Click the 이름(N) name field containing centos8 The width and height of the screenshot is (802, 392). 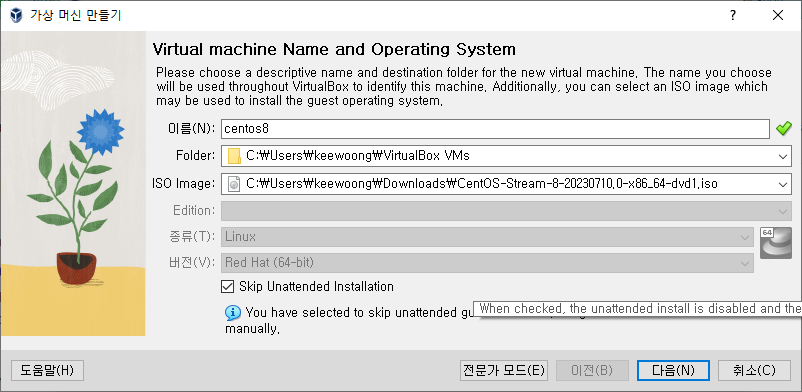[495, 129]
